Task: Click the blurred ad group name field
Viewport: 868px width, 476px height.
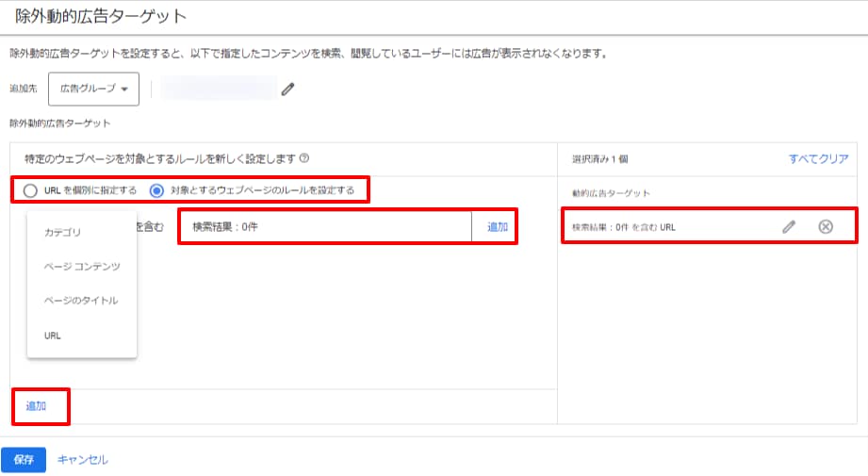Action: [x=219, y=90]
